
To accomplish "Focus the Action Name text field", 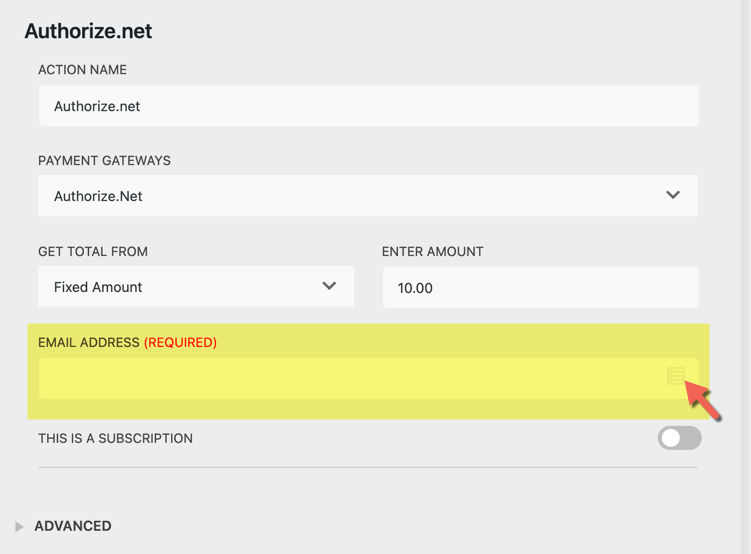I will pos(367,106).
